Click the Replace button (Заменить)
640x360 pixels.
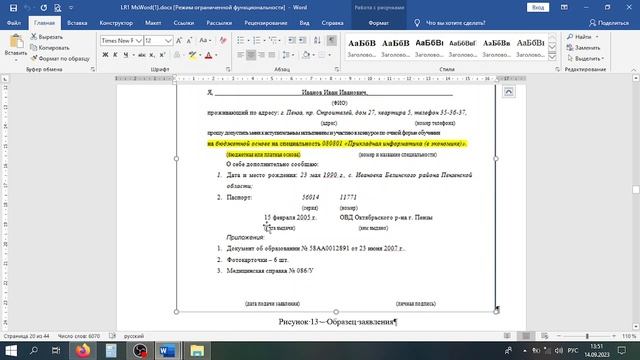click(x=583, y=48)
